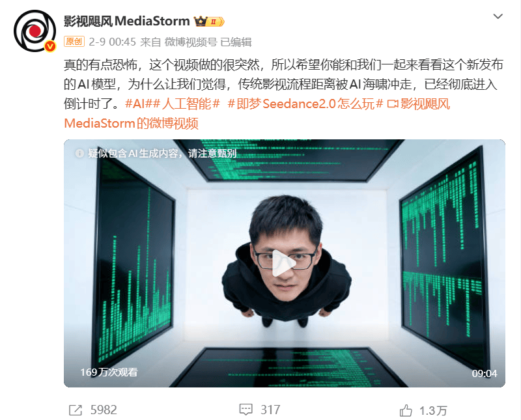
Task: Click the crown membership level badge
Action: [x=209, y=21]
